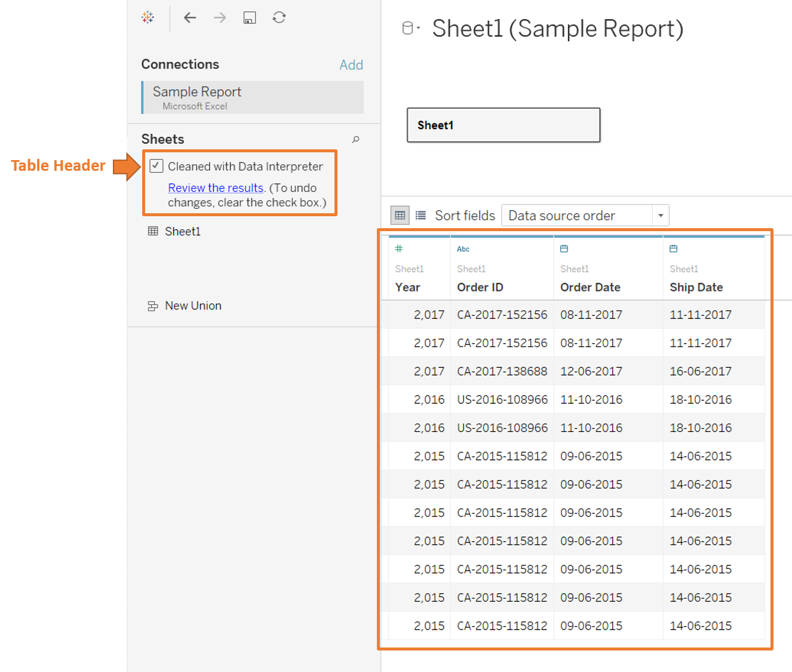This screenshot has width=792, height=672.
Task: Select Order Date cell 12-06-2017
Action: tap(591, 372)
